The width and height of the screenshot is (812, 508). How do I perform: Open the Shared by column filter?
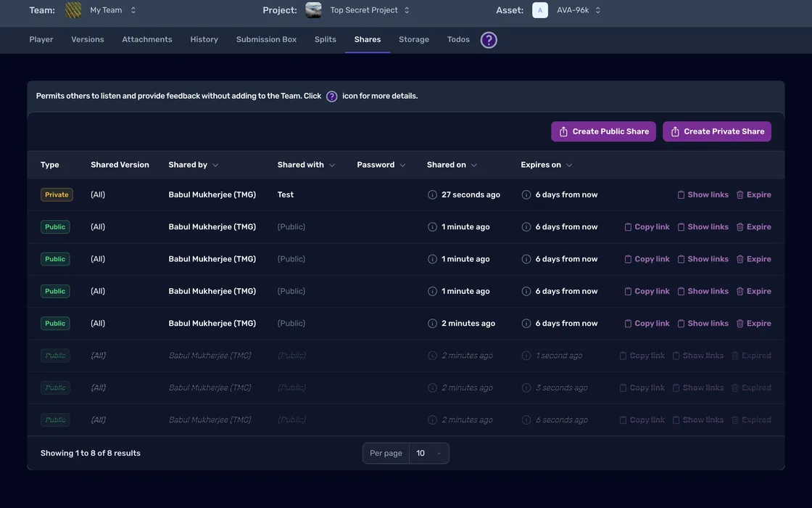pos(194,165)
